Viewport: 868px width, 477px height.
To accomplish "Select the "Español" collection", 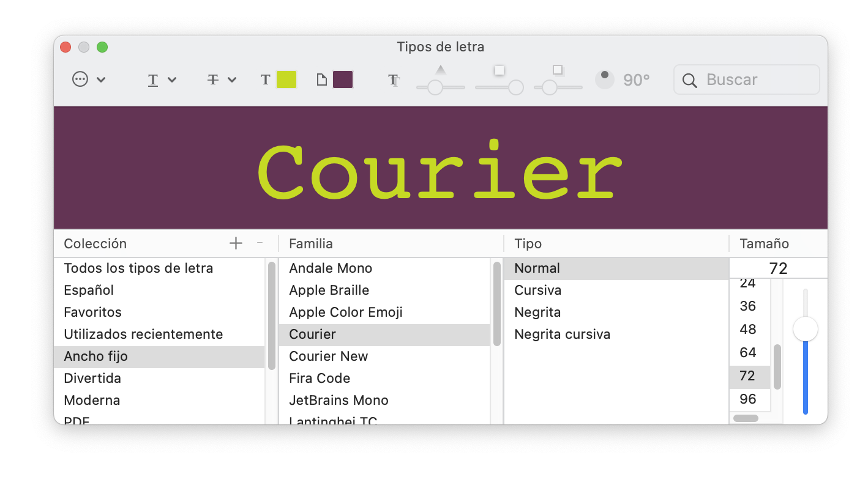I will click(x=159, y=290).
